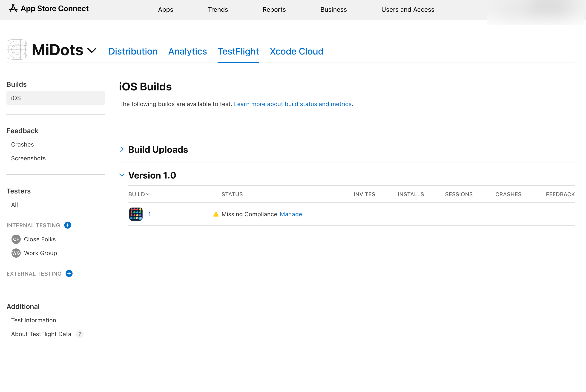Open Learn more about build status link
Image resolution: width=586 pixels, height=392 pixels.
293,104
